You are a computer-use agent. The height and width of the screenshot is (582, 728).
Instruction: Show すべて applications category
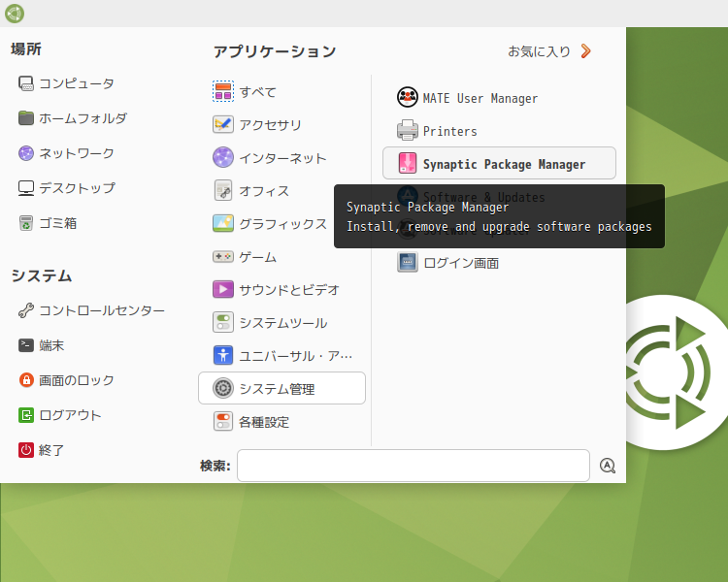pyautogui.click(x=245, y=91)
